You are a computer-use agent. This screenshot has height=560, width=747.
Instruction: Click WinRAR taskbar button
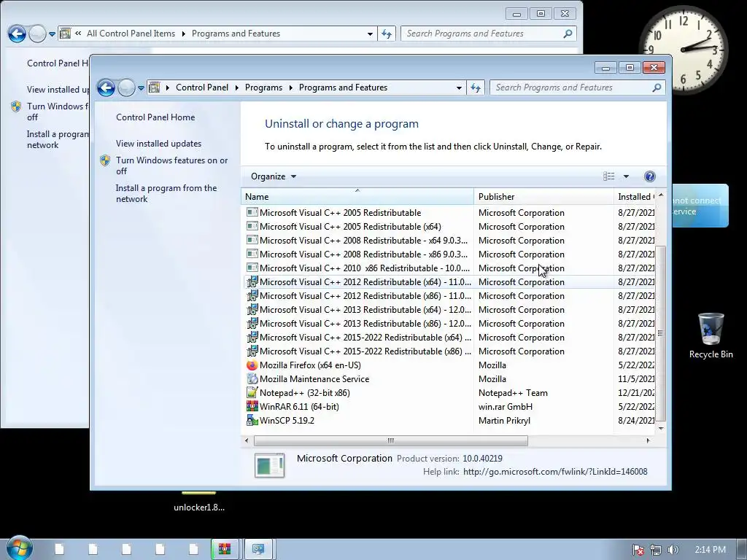[226, 549]
